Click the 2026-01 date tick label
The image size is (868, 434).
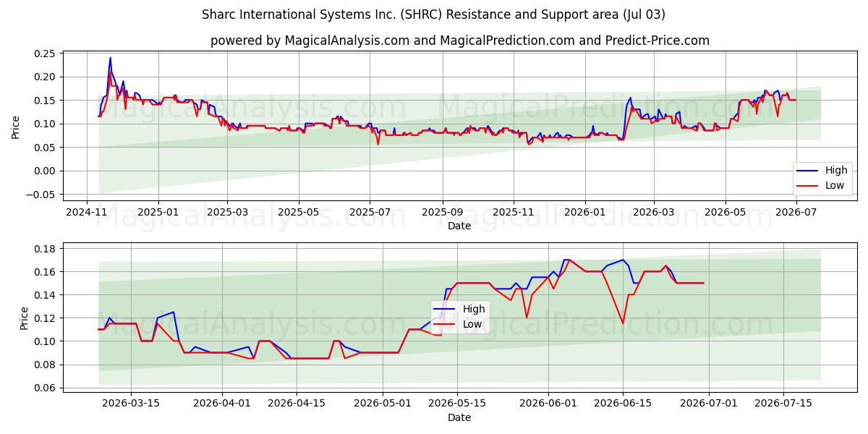point(584,212)
